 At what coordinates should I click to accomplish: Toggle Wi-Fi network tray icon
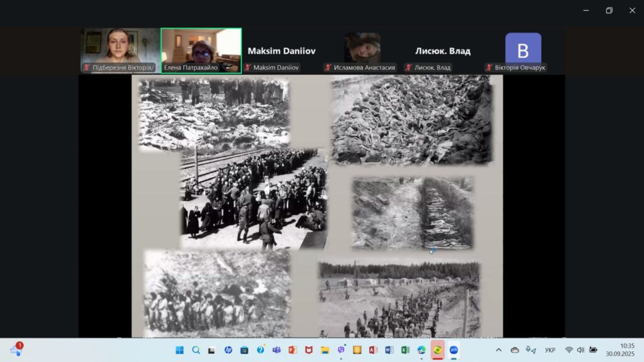tap(569, 350)
